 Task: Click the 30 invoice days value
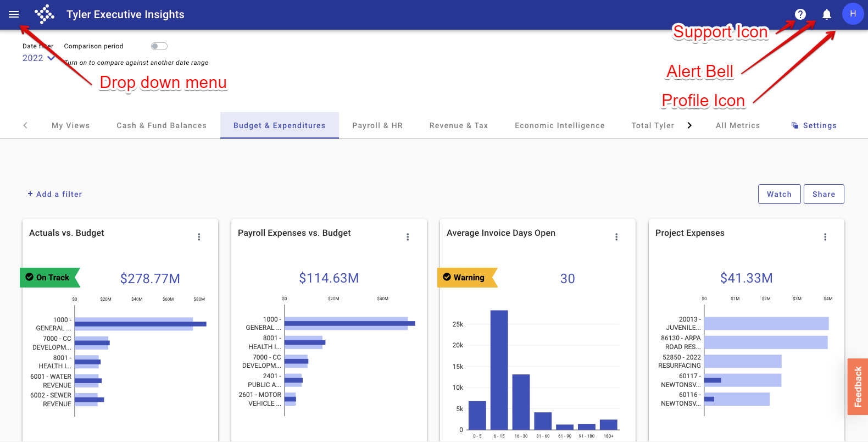click(567, 279)
